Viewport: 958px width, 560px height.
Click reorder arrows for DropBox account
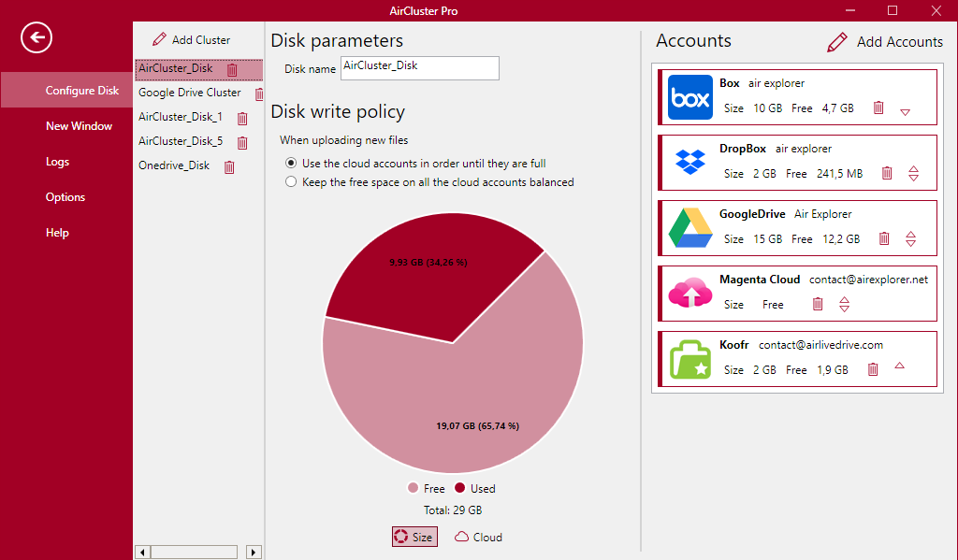click(913, 174)
